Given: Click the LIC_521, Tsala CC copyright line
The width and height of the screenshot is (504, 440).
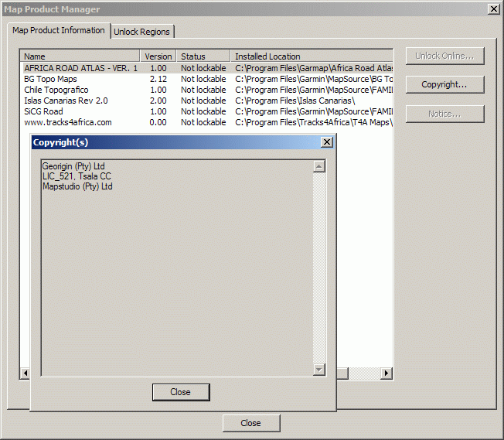Looking at the screenshot, I should click(77, 176).
